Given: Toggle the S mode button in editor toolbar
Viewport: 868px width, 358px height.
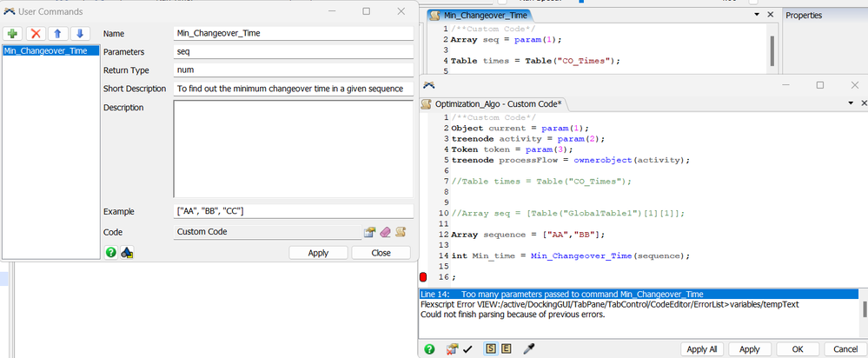Looking at the screenshot, I should pyautogui.click(x=490, y=349).
